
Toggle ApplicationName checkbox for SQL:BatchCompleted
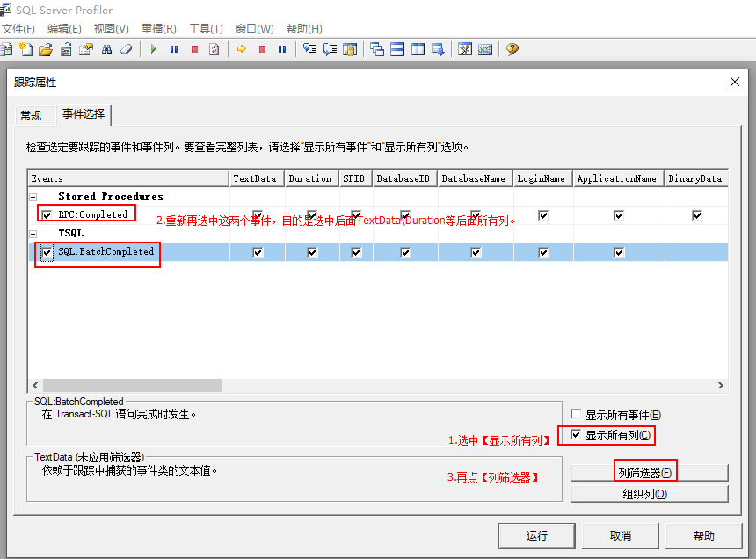click(x=619, y=252)
